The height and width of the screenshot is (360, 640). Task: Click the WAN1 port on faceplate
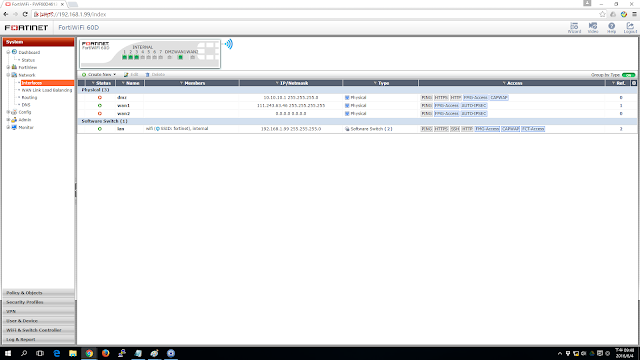coord(180,57)
